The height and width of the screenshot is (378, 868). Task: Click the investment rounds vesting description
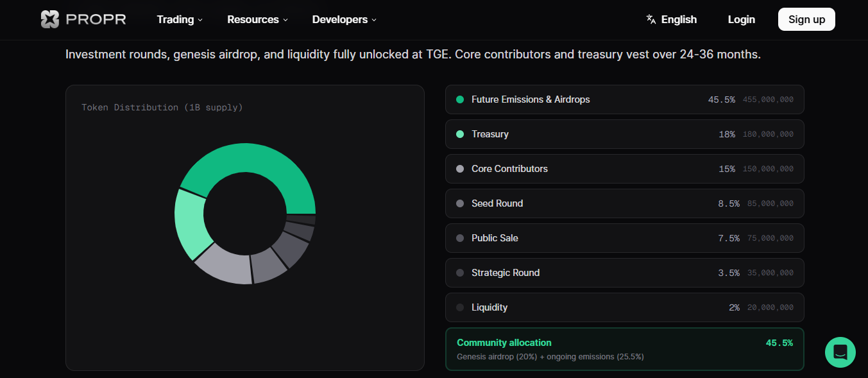413,55
